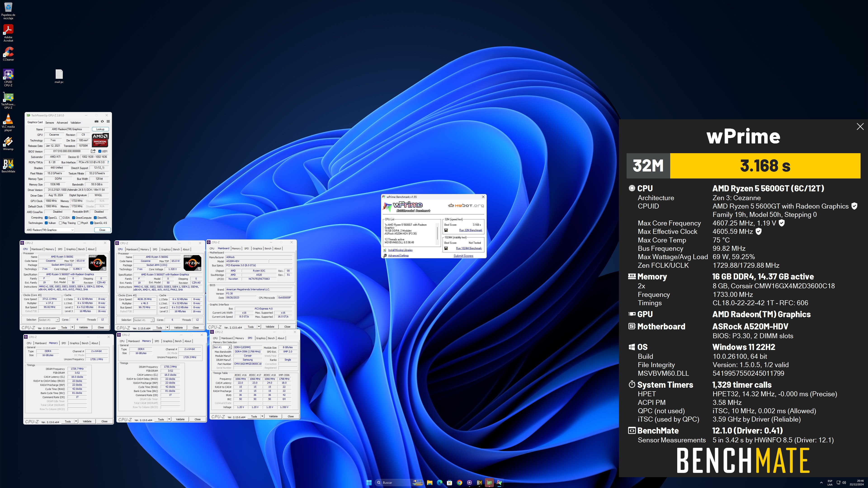Open the GPU-Z hamburger menu
Viewport: 868px width, 488px height.
point(108,122)
